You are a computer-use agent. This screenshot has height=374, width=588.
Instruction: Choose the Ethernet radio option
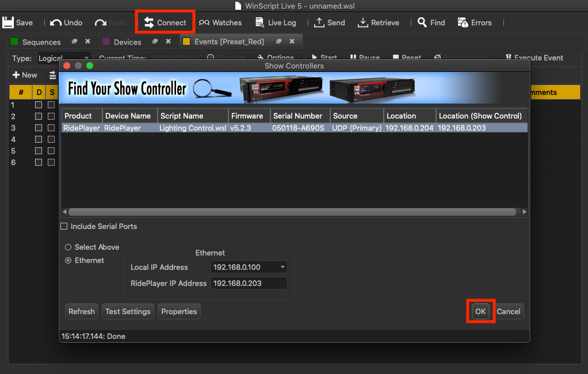68,260
